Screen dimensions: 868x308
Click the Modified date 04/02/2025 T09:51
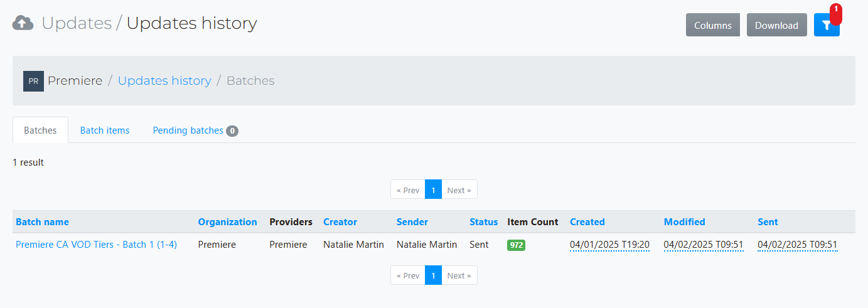pos(704,245)
